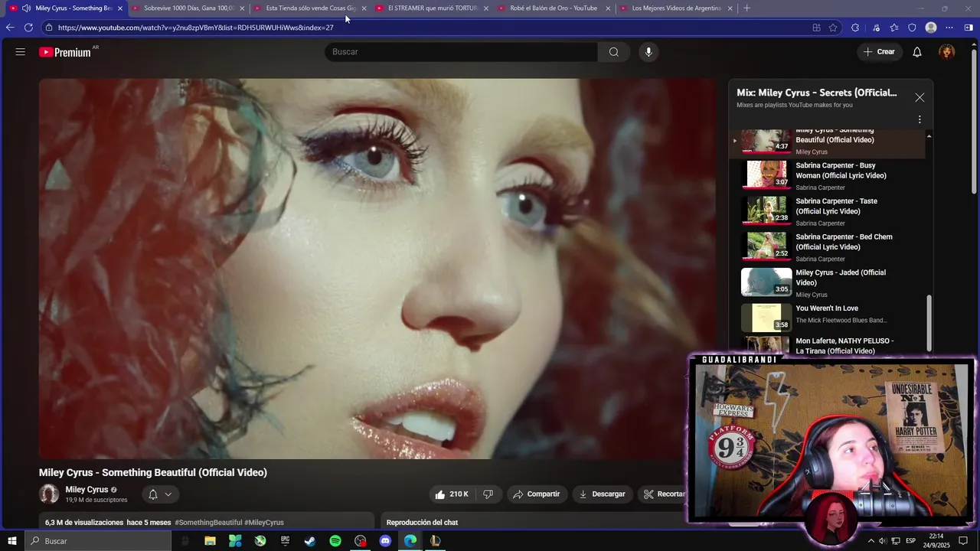The height and width of the screenshot is (551, 980).
Task: Open Epic Games Launcher from taskbar
Action: 285,541
